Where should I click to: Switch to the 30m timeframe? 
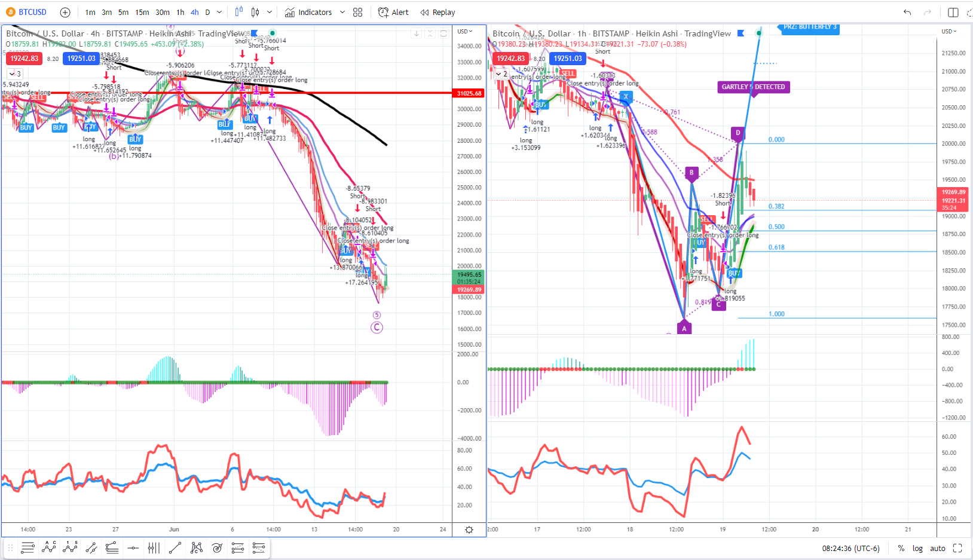coord(163,12)
